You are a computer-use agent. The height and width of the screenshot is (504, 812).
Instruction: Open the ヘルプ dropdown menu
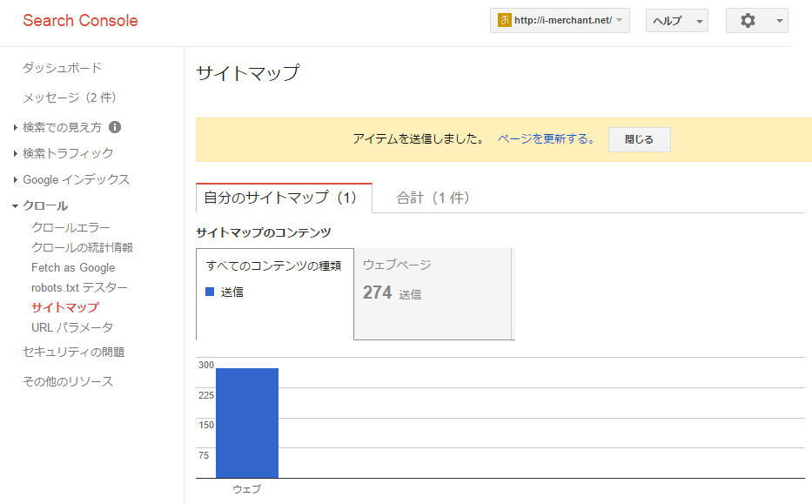click(x=677, y=21)
